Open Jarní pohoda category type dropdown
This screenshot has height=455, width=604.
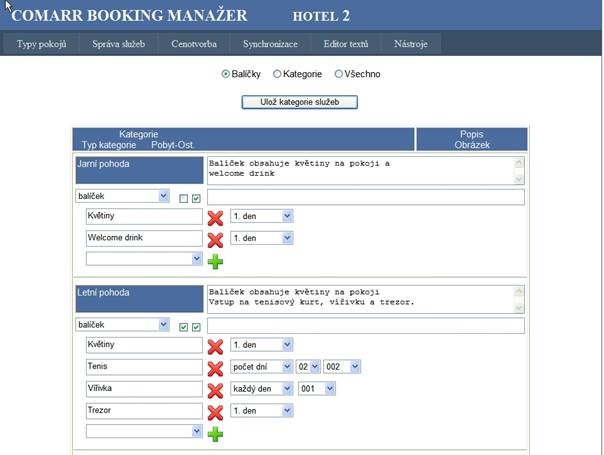click(122, 196)
